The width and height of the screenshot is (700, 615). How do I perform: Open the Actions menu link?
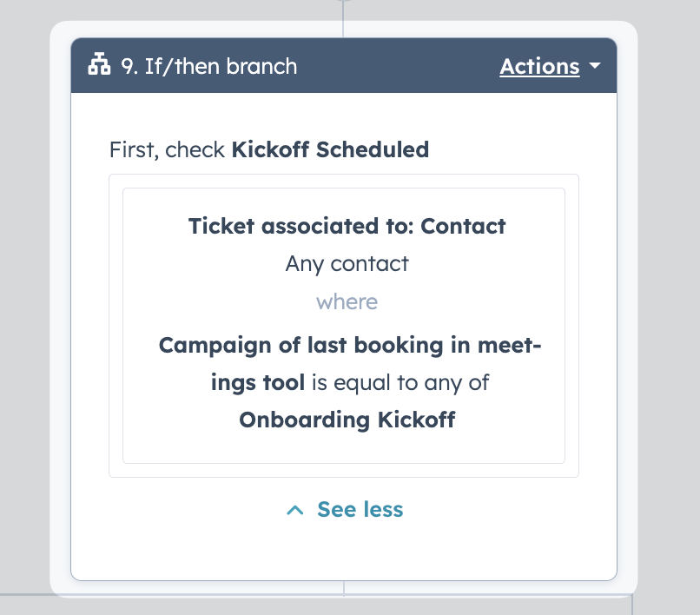[539, 67]
